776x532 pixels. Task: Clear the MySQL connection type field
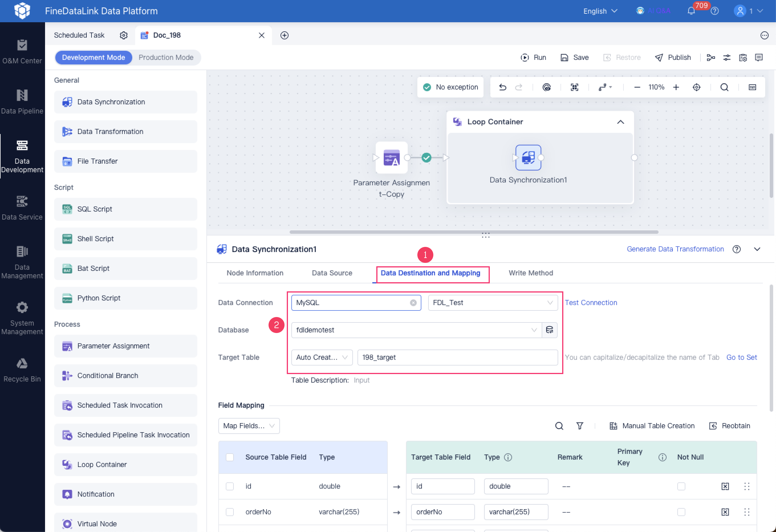pos(413,302)
